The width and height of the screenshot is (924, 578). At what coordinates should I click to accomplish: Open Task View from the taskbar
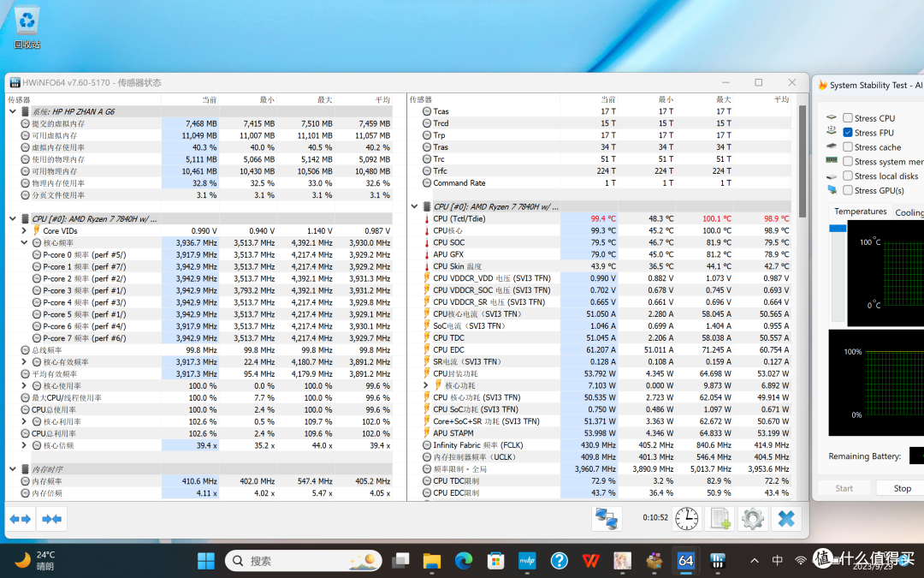click(400, 560)
